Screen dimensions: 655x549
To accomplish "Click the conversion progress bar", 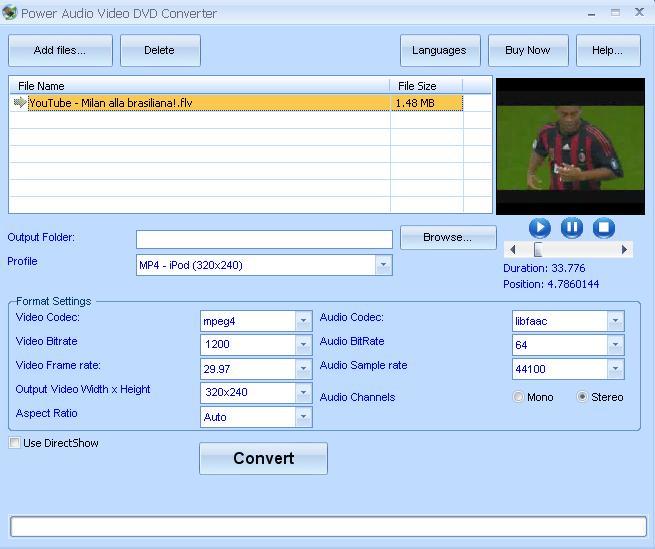I will tap(328, 526).
